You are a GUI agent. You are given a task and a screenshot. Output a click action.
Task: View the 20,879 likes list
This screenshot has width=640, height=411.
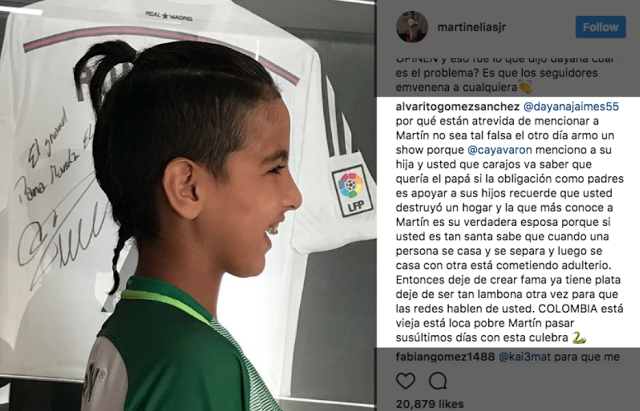pyautogui.click(x=429, y=404)
